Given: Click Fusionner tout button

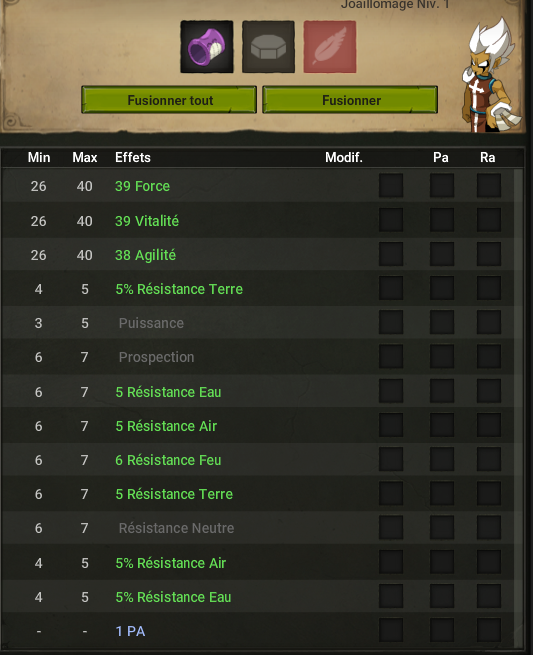Looking at the screenshot, I should [x=169, y=100].
